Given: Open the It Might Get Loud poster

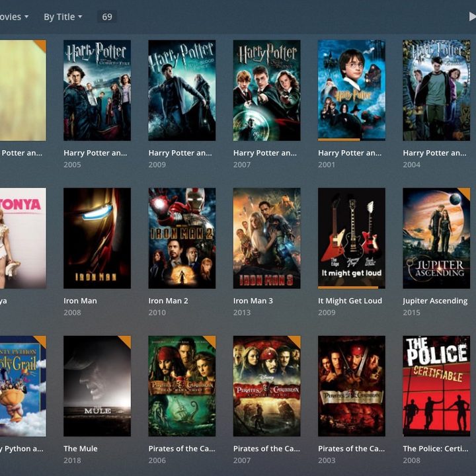Looking at the screenshot, I should [x=352, y=238].
